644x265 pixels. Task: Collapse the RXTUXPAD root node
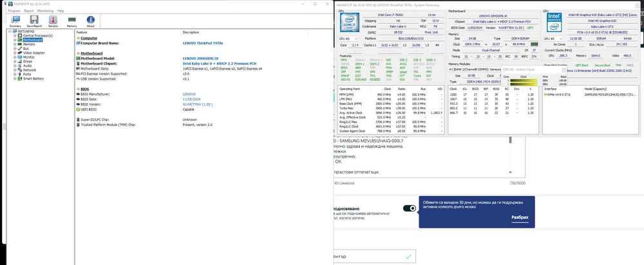[x=10, y=31]
